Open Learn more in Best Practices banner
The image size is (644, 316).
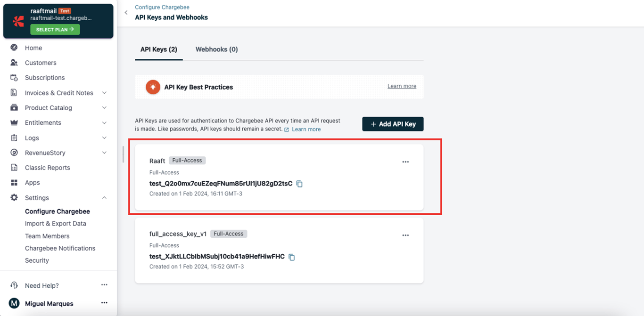(402, 86)
